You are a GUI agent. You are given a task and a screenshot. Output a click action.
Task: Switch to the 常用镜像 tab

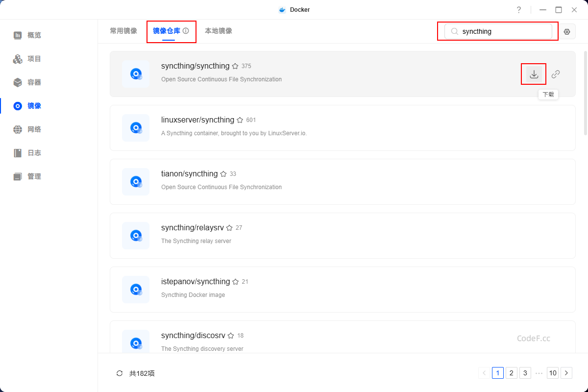click(123, 31)
